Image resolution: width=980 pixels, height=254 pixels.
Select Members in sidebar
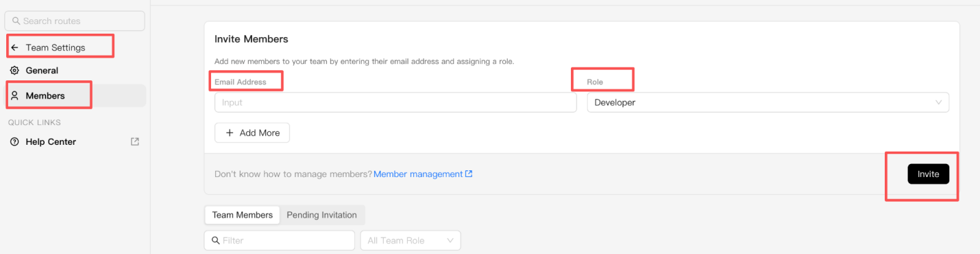[x=75, y=96]
